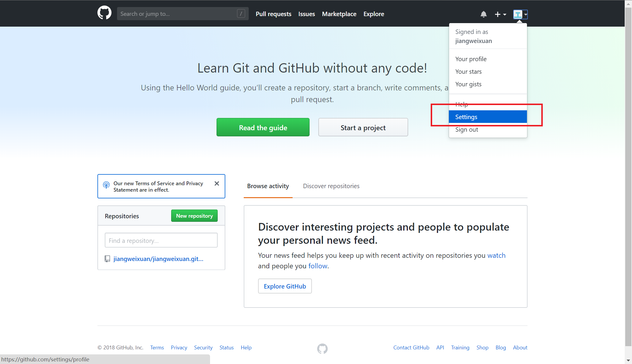Click the Explore GitHub button
The image size is (632, 364).
tap(285, 286)
